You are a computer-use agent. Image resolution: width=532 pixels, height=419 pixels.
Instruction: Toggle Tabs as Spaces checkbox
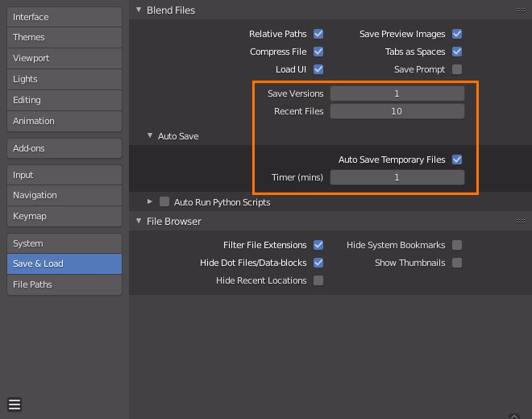[x=457, y=52]
